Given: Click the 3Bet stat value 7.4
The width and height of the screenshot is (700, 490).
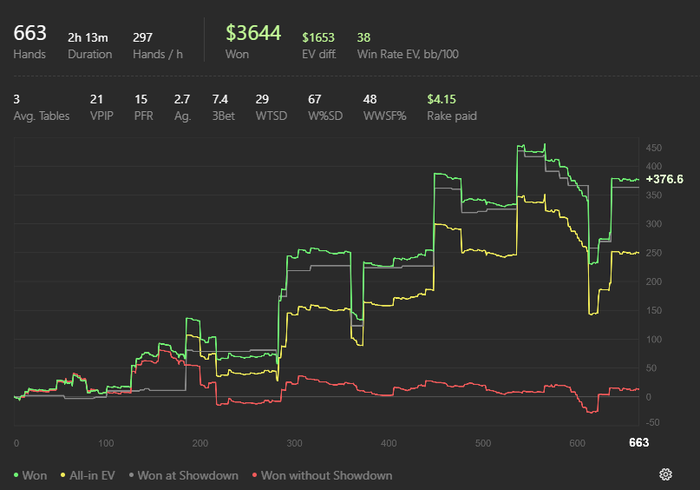Looking at the screenshot, I should [220, 99].
